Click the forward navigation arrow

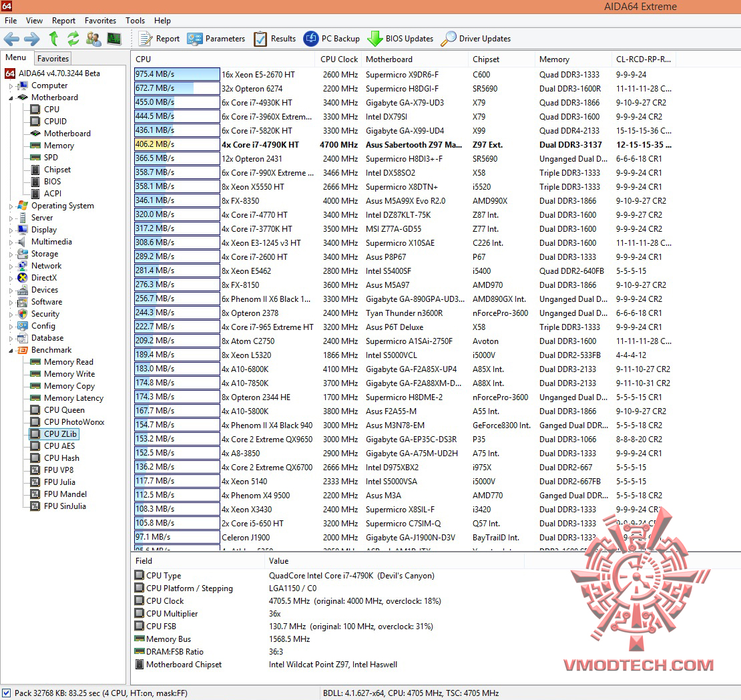[31, 39]
